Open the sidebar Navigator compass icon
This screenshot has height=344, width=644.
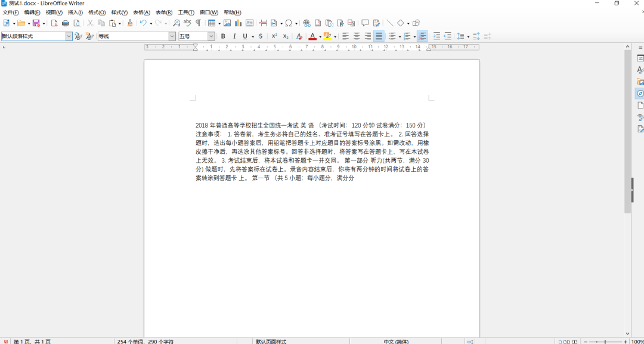tap(640, 94)
